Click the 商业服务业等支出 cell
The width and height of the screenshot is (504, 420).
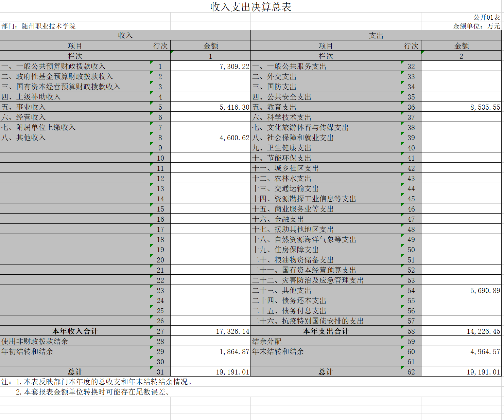pos(326,209)
